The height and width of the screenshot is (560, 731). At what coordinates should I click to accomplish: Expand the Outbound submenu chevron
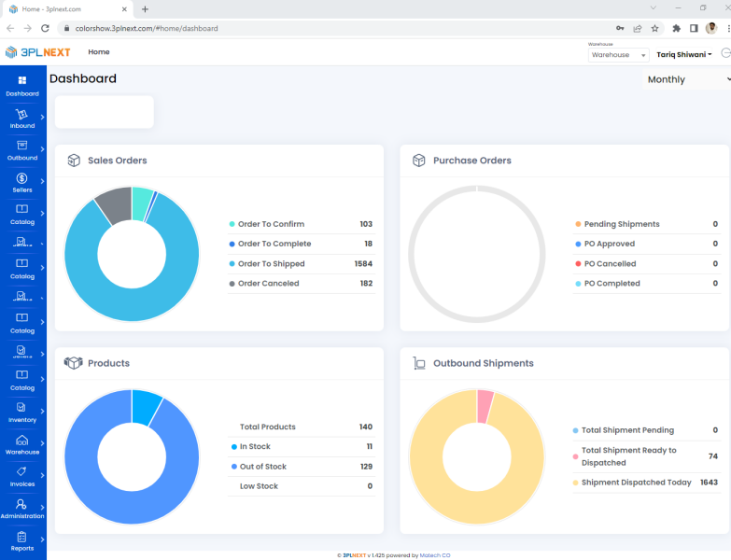click(42, 149)
